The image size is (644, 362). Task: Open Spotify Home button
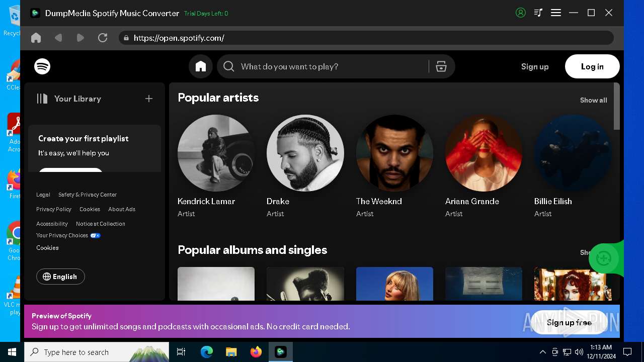click(x=201, y=66)
